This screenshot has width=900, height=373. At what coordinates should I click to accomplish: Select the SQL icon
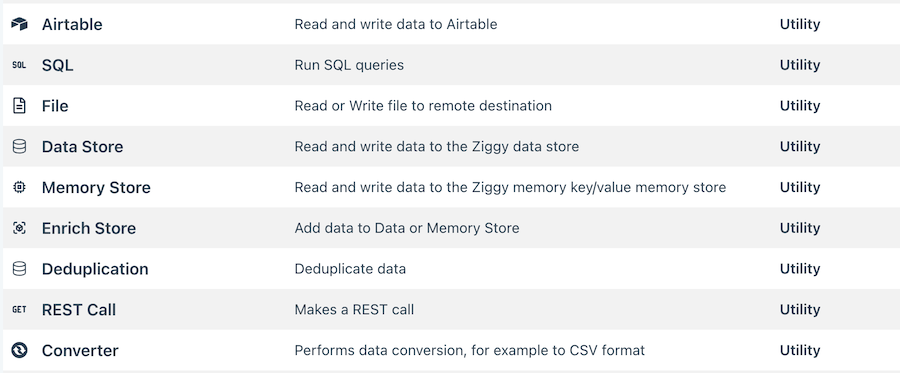[20, 65]
